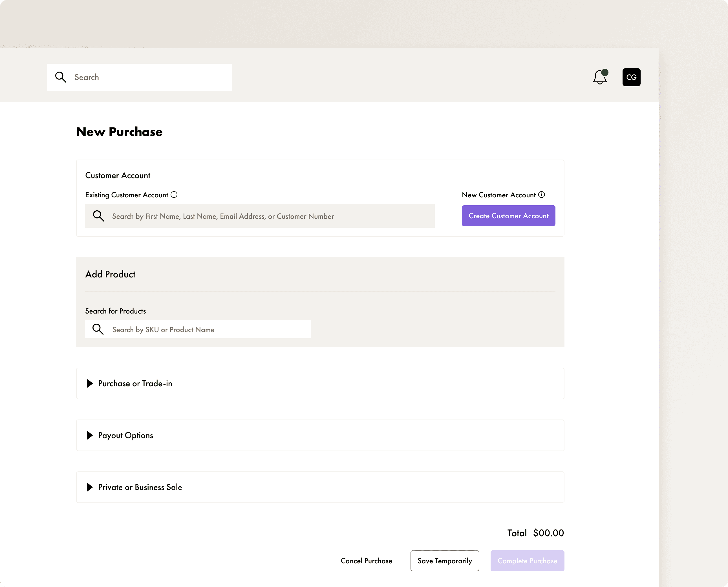The height and width of the screenshot is (587, 728).
Task: Click Cancel Purchase link
Action: coord(366,561)
